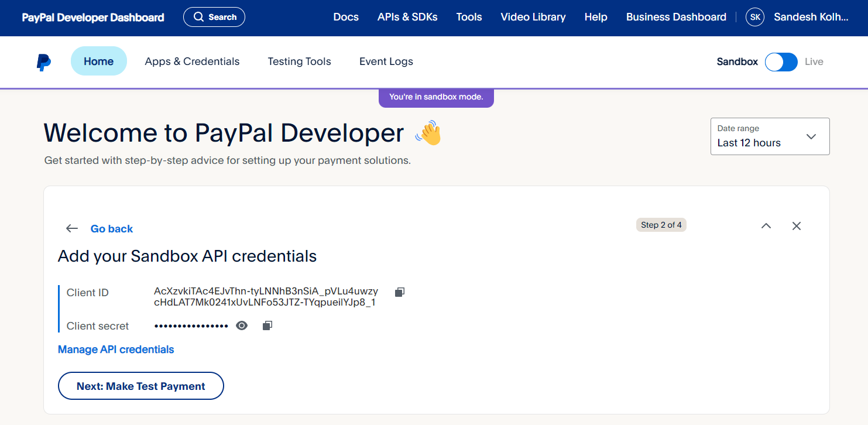Viewport: 868px width, 425px height.
Task: Click "Add your Sandbox API credentials" heading
Action: [x=187, y=256]
